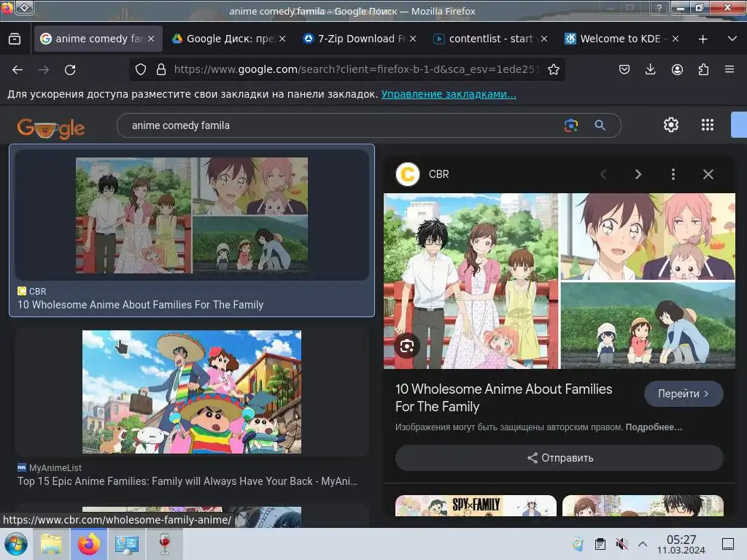Unmute the volume tray icon
The image size is (747, 560).
(x=622, y=544)
